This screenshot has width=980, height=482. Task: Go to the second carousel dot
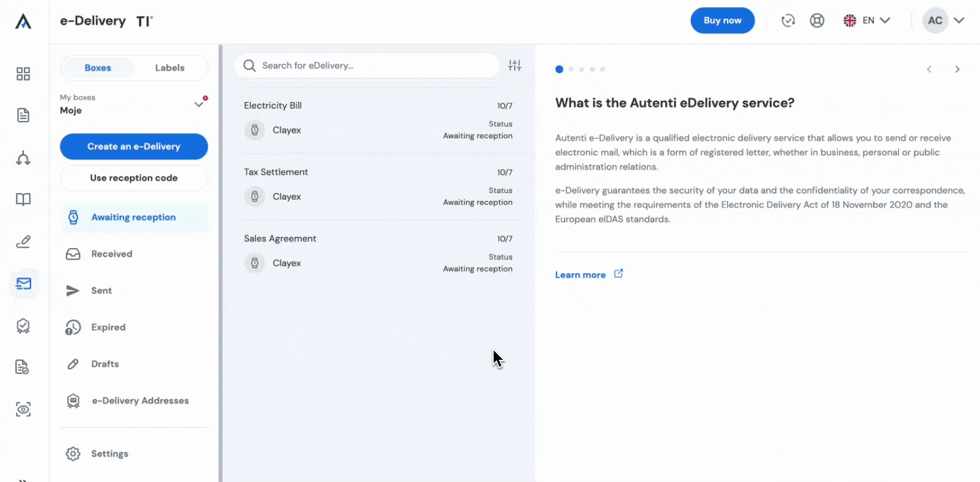[571, 70]
